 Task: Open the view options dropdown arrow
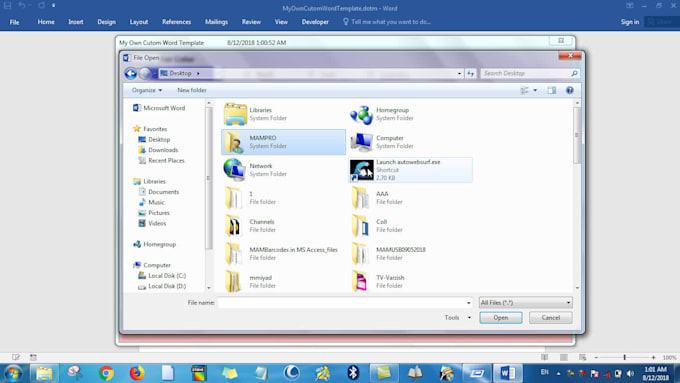click(x=535, y=90)
